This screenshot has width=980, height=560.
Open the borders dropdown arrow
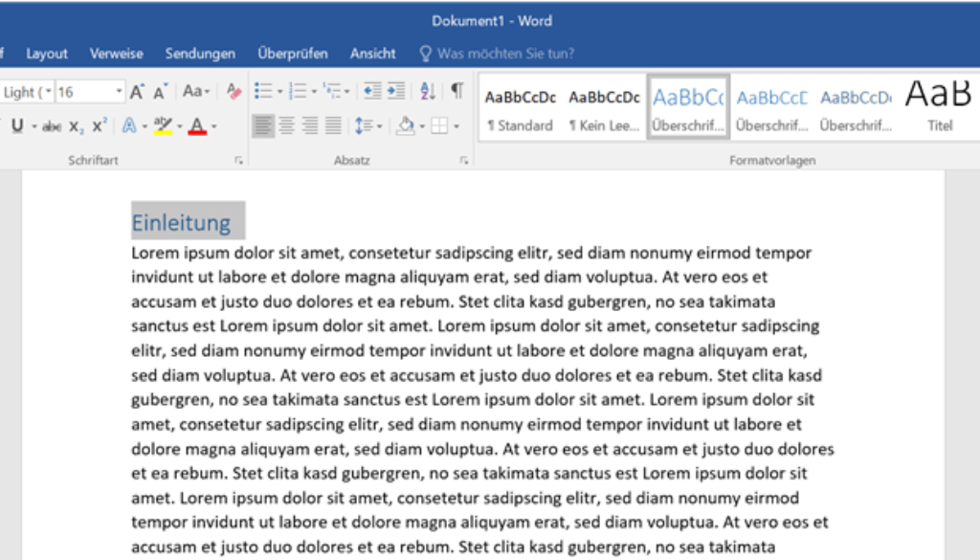(x=457, y=127)
